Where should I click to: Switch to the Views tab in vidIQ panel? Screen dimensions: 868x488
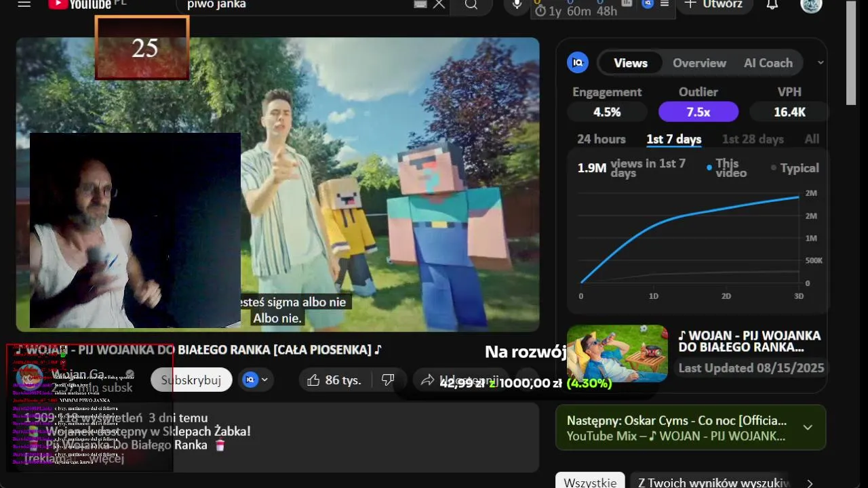click(631, 62)
